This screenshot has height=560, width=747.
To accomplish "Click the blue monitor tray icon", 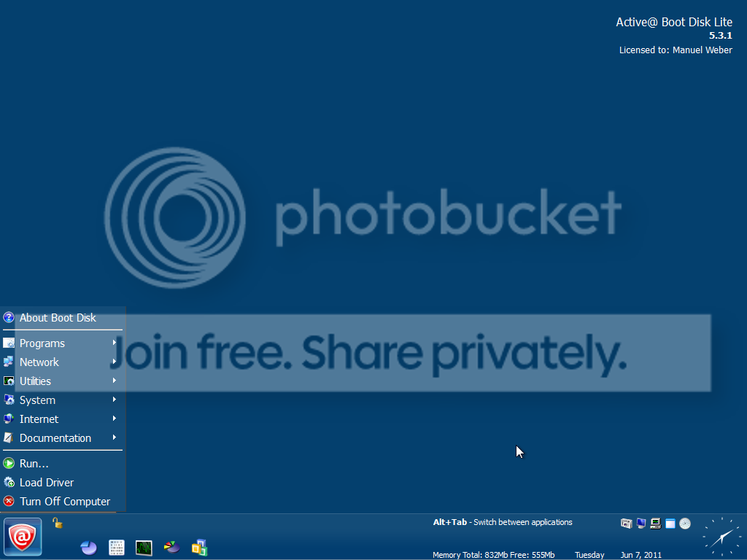I will 640,524.
